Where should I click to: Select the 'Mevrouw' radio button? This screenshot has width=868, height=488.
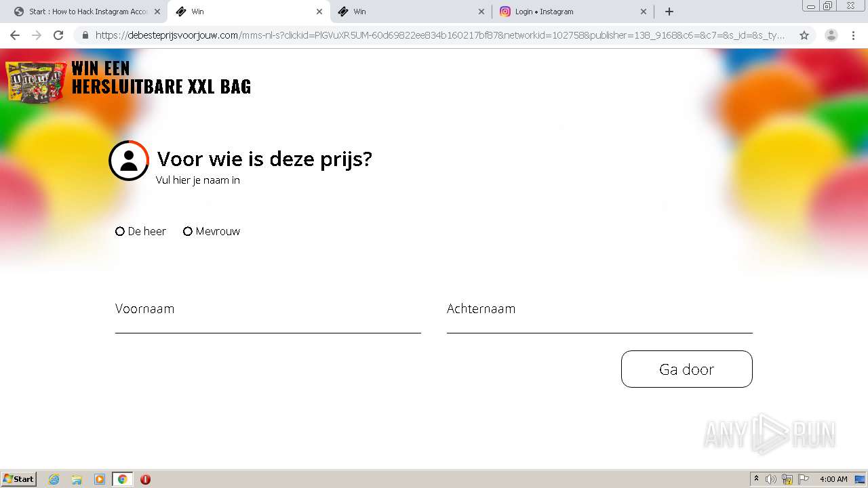pos(188,231)
